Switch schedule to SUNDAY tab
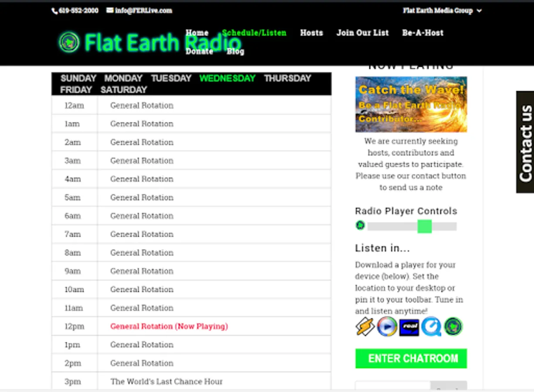This screenshot has height=392, width=534. point(78,78)
